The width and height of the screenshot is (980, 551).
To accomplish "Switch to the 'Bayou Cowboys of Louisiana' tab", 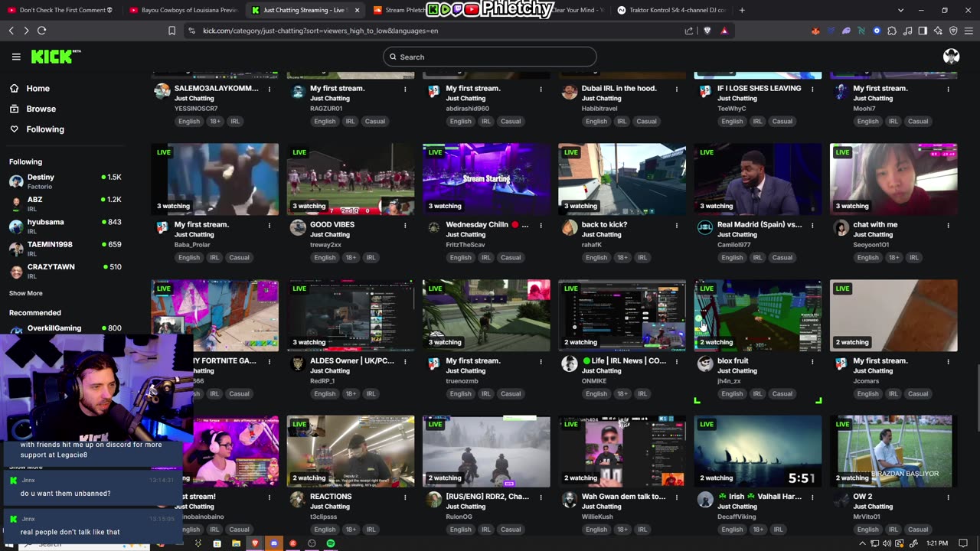I will [x=183, y=10].
